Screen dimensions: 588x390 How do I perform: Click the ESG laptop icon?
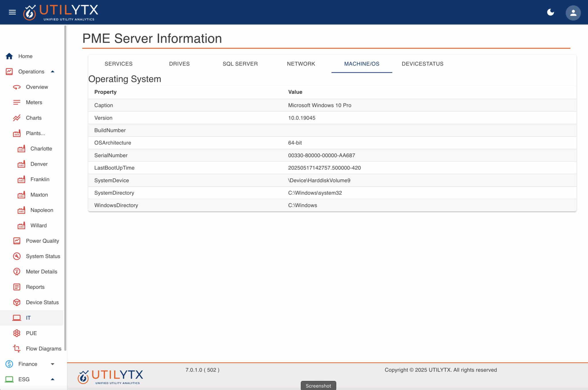pos(9,379)
